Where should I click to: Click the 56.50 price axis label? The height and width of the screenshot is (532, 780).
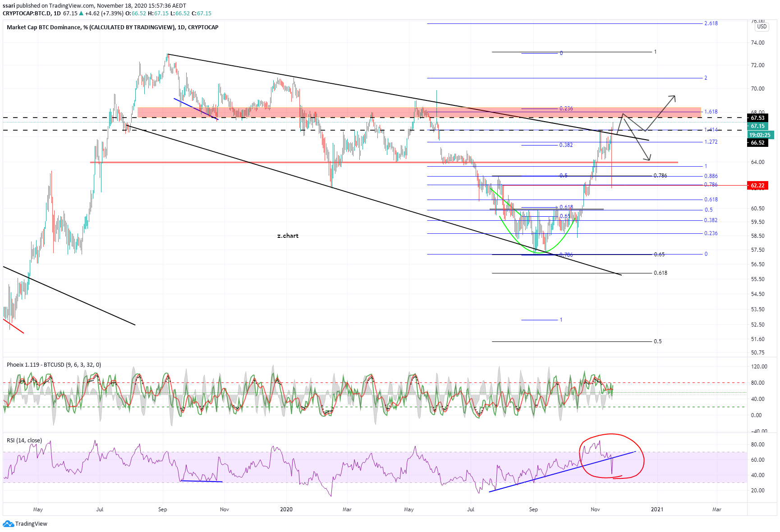tap(758, 264)
